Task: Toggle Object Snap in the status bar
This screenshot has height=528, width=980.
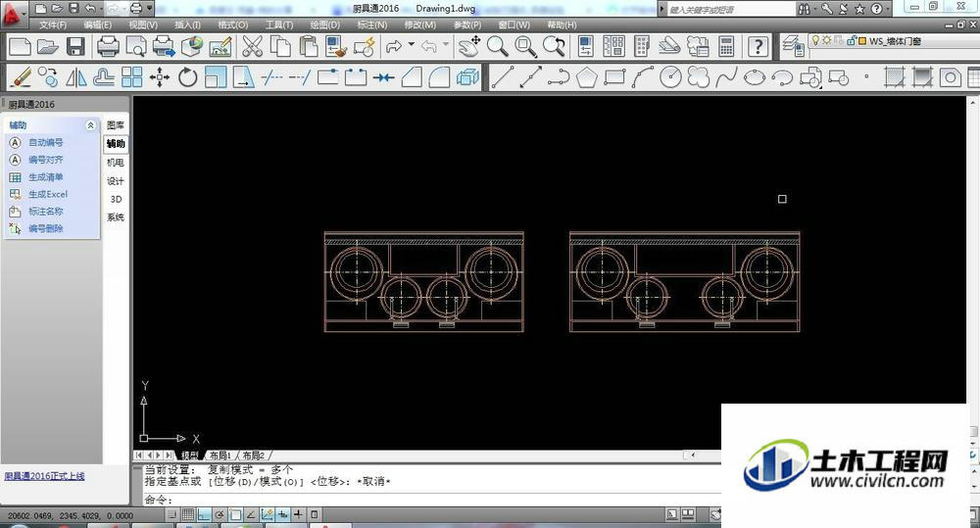Action: pos(235,515)
